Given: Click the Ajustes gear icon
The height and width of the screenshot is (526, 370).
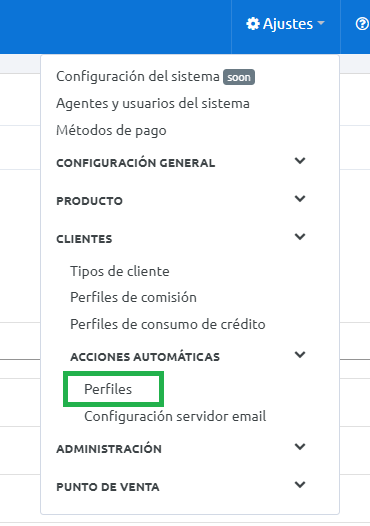Looking at the screenshot, I should pos(253,24).
